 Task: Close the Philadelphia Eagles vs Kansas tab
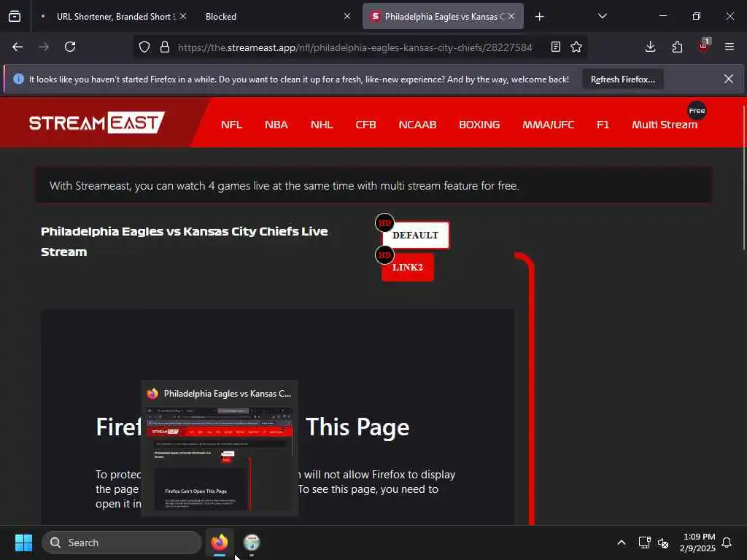[511, 16]
